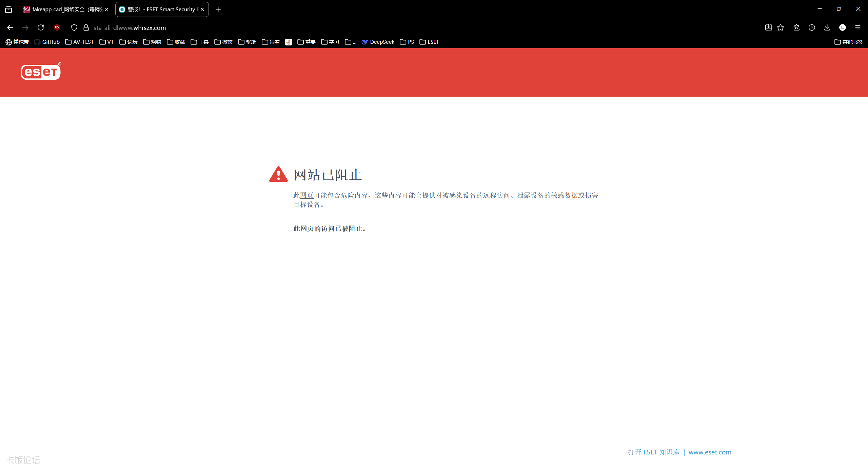Click the circular L extension icon
The image size is (868, 468).
point(842,27)
